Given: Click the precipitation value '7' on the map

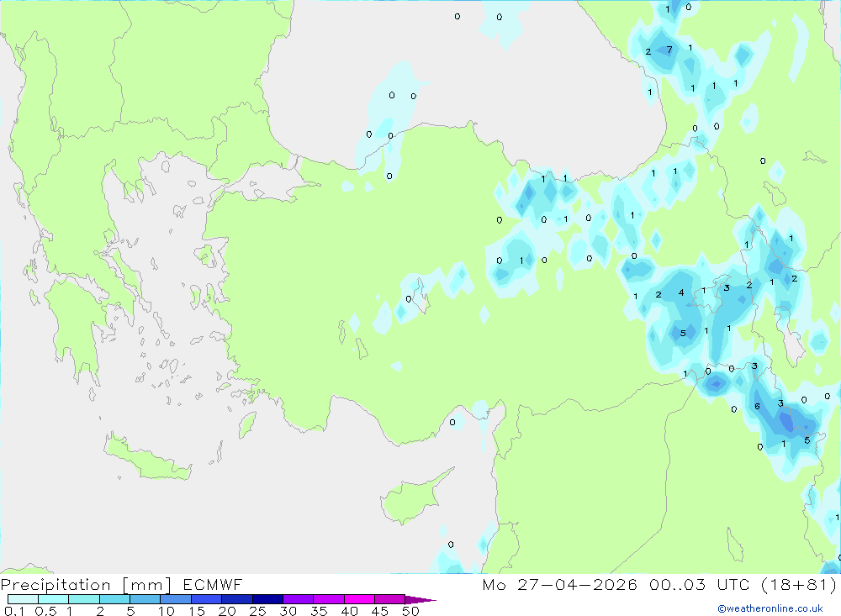Looking at the screenshot, I should pos(669,50).
